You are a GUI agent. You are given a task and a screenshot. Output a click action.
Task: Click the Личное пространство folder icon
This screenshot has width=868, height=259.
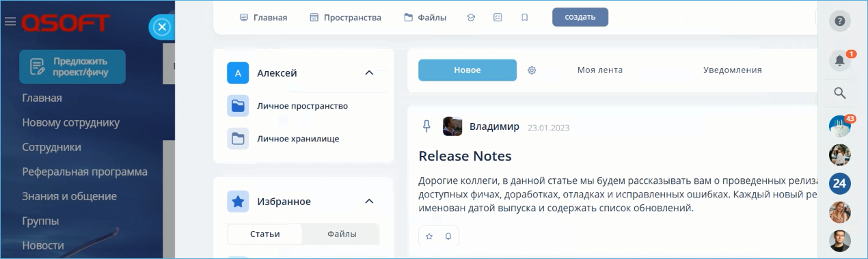(x=238, y=106)
